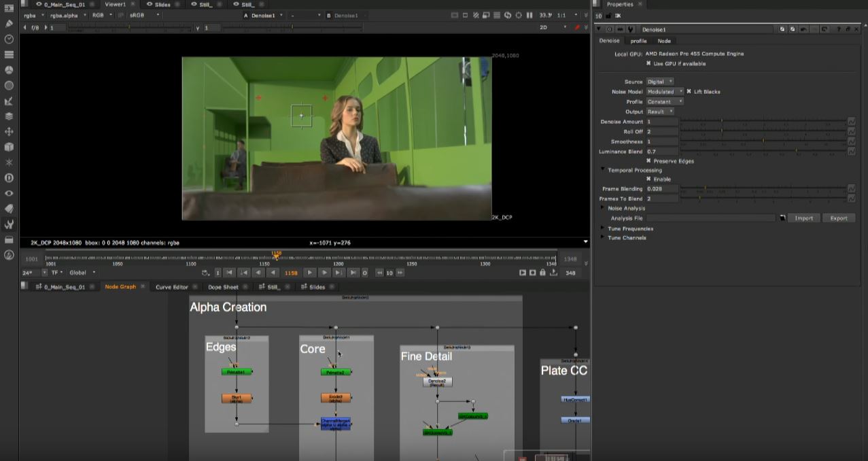Open the Merge nodes layers icon
Image resolution: width=868 pixels, height=461 pixels.
tap(9, 116)
